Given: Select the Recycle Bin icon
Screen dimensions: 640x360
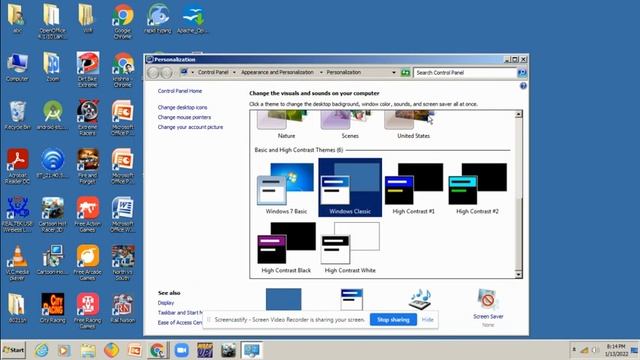Looking at the screenshot, I should coord(17,116).
